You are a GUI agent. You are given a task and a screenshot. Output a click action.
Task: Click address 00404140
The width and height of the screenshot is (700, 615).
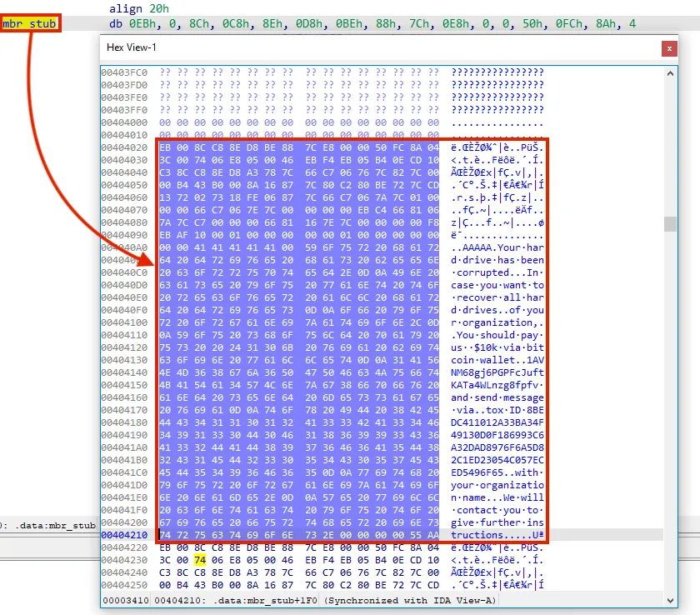(124, 372)
